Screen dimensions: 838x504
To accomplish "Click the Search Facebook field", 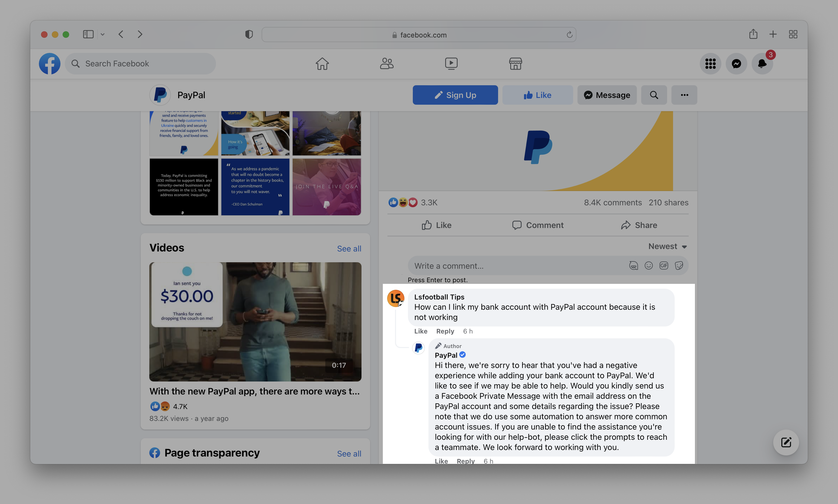I will 140,63.
